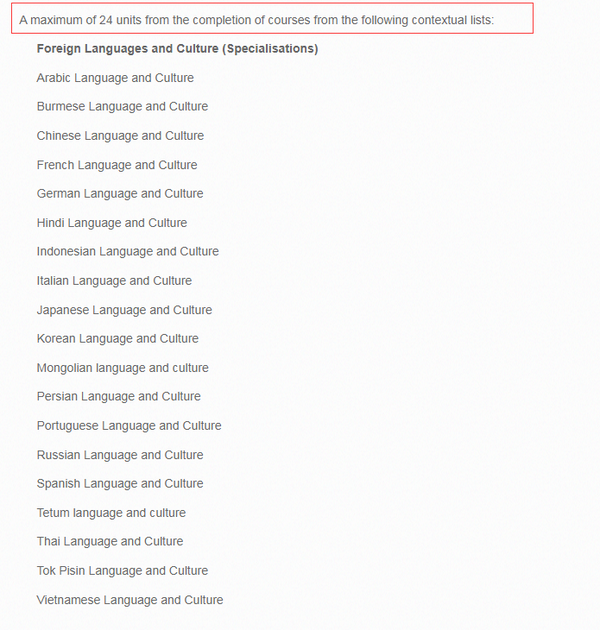The image size is (600, 630).
Task: Open Japanese Language and Culture specialisation
Action: pos(125,310)
